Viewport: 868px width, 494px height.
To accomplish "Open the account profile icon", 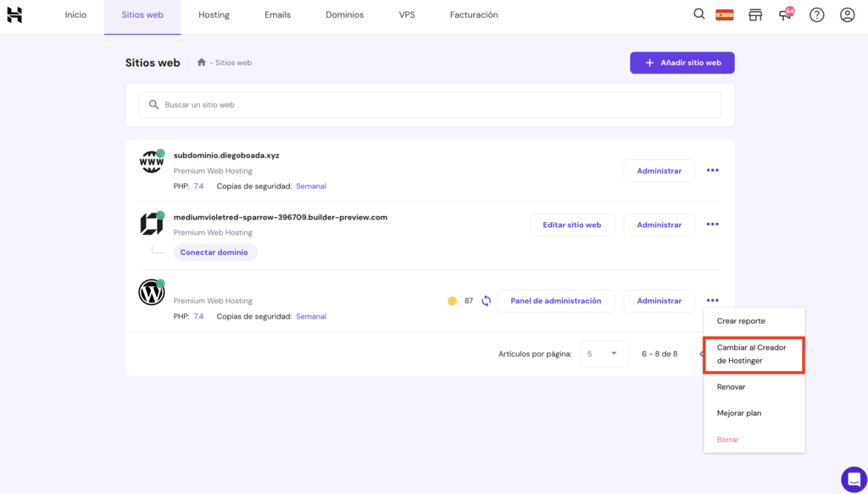I will (847, 14).
